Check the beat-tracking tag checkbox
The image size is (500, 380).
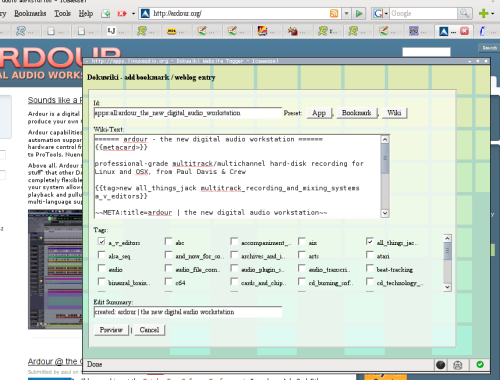tap(370, 268)
